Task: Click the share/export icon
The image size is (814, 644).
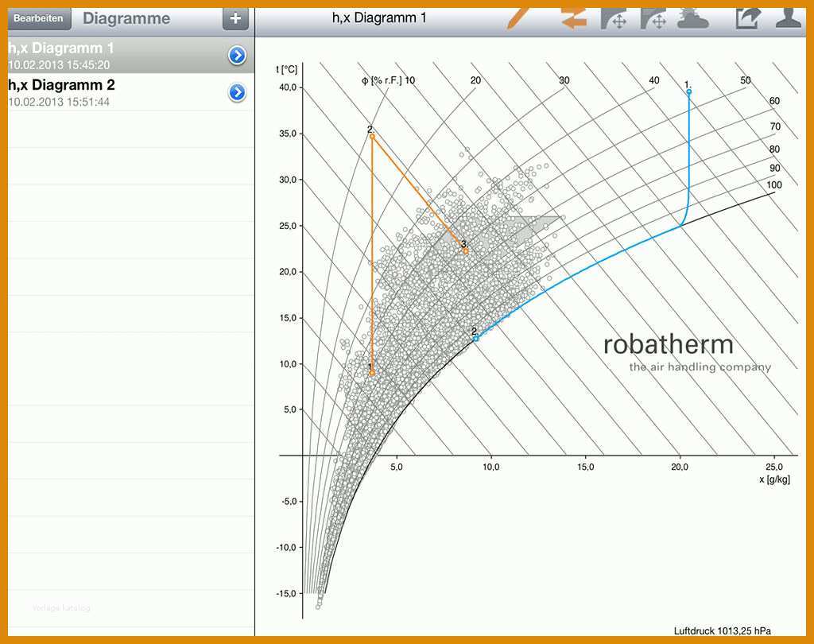Action: point(748,19)
